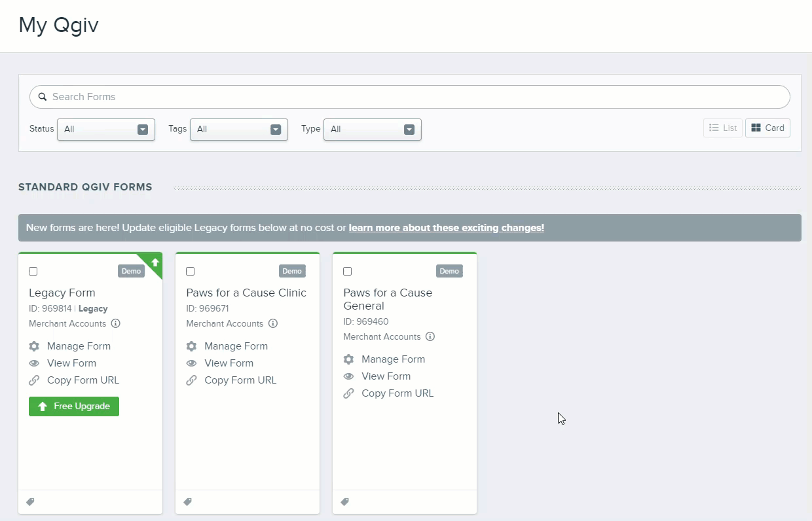Click Copy Form URL on Paws for a Cause Clinic
This screenshot has height=521, width=812.
(x=240, y=380)
